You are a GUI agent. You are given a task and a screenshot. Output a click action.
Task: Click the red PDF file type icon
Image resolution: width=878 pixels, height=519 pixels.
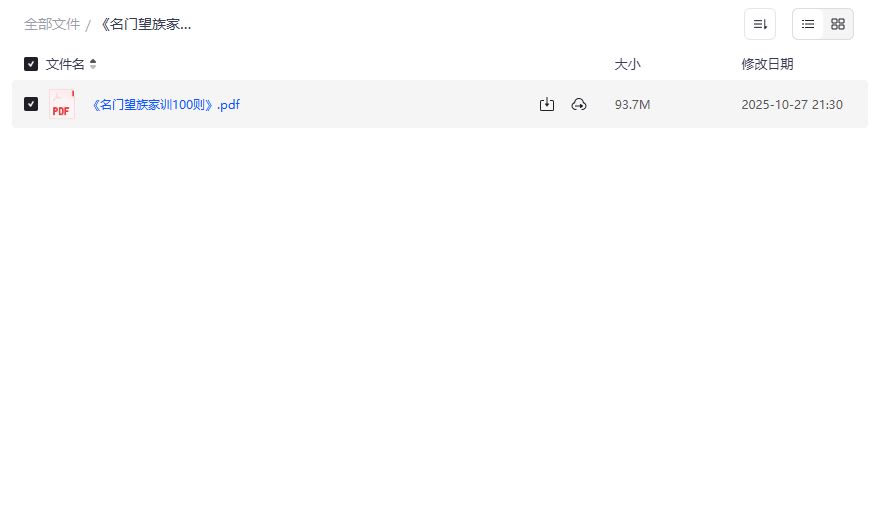[62, 104]
